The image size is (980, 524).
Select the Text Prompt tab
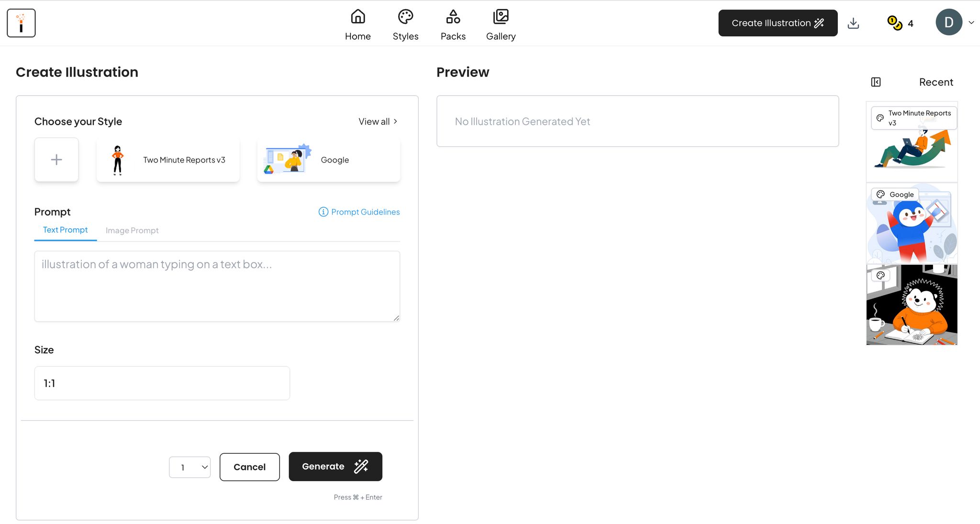point(66,230)
